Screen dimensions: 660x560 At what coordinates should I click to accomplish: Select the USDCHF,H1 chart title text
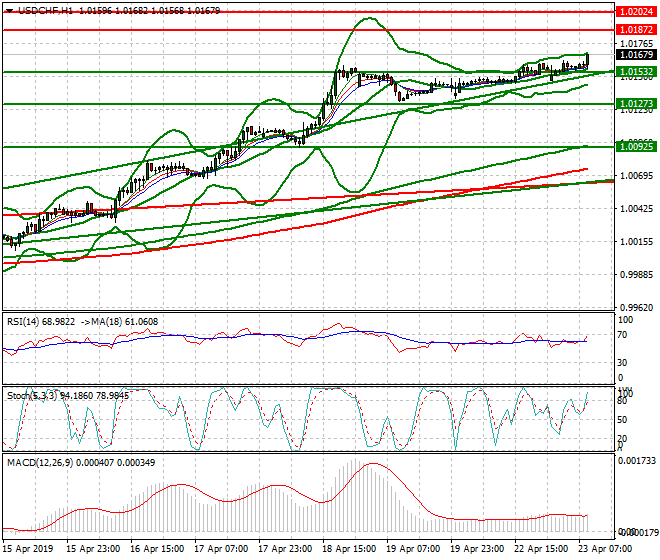(45, 11)
